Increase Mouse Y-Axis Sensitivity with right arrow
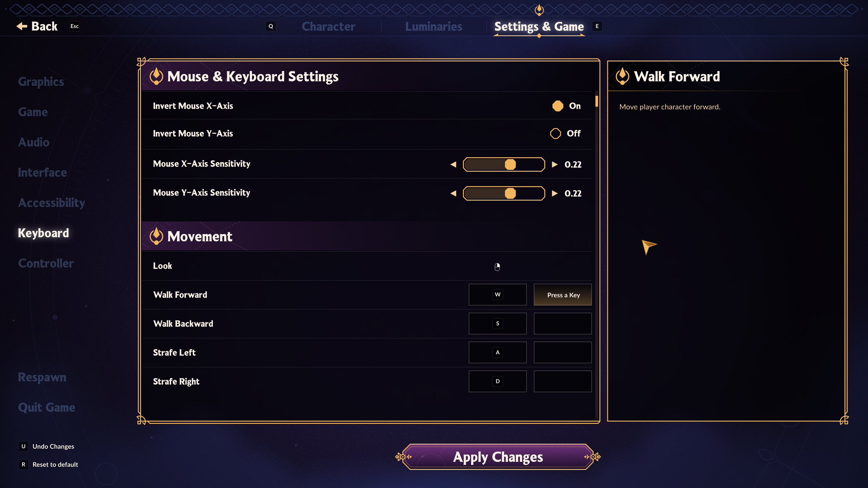 pyautogui.click(x=554, y=193)
